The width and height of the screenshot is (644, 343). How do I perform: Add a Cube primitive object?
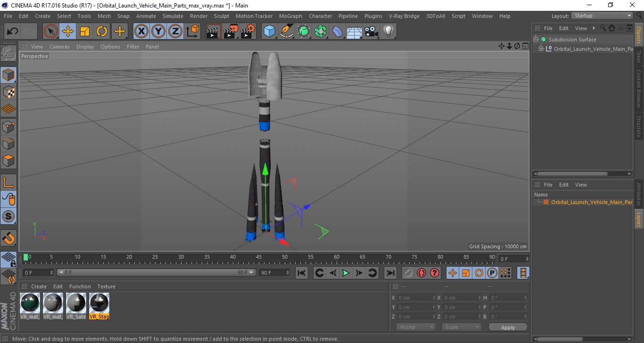click(269, 32)
